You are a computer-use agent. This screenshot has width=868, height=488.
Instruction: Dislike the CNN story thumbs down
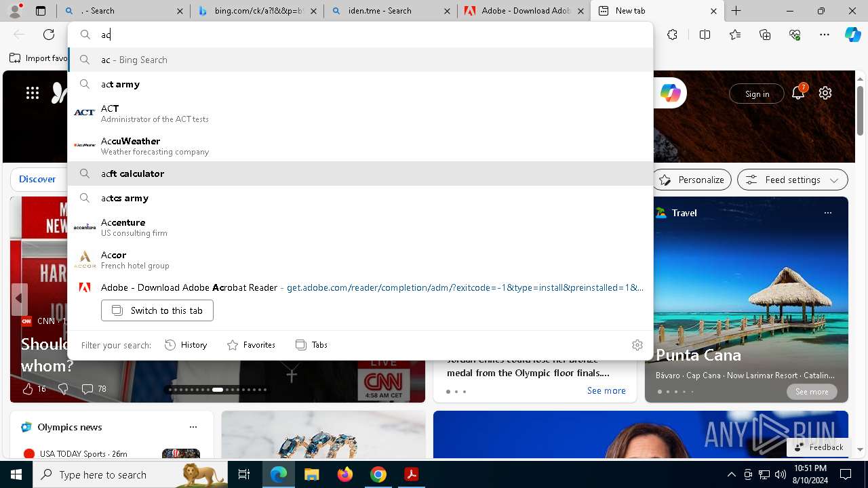click(x=63, y=389)
